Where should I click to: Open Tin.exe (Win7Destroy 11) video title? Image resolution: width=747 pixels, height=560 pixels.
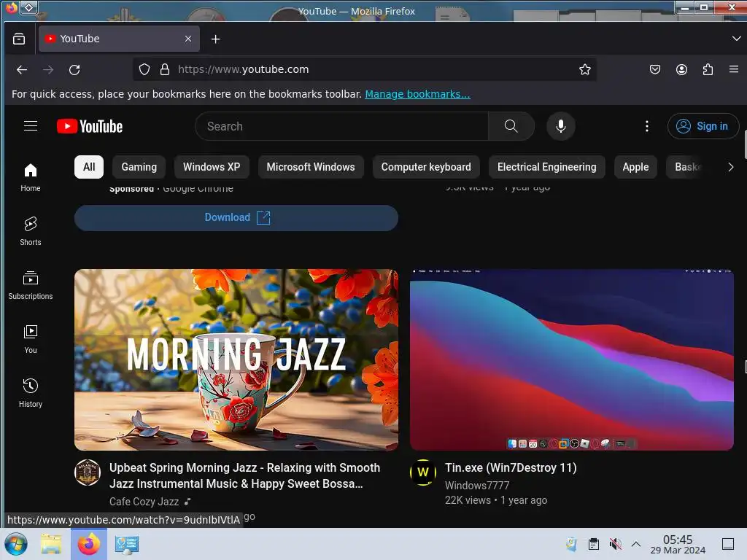pos(511,467)
